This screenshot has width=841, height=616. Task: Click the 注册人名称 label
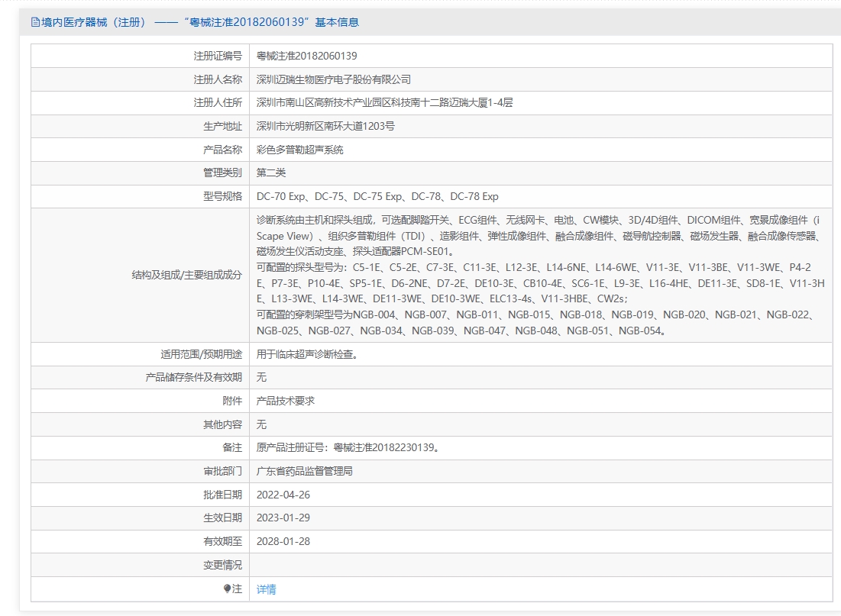[218, 79]
